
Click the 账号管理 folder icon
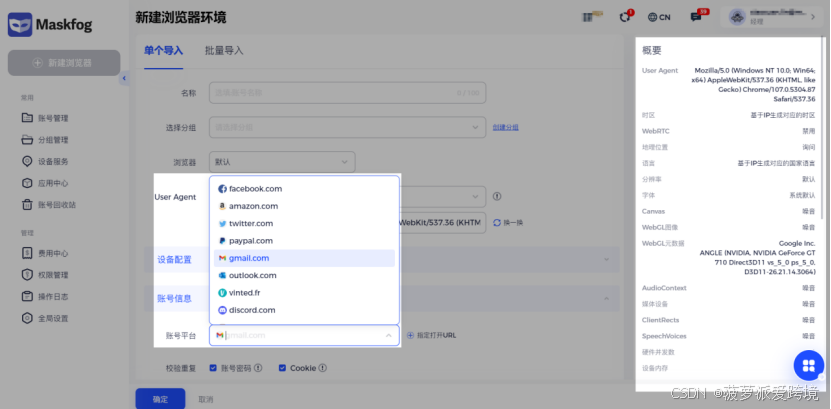pyautogui.click(x=27, y=118)
